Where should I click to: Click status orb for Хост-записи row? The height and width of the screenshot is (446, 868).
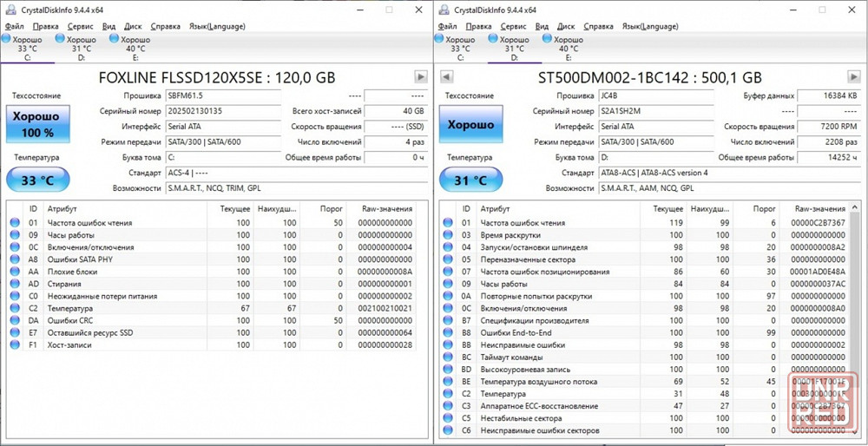click(15, 344)
